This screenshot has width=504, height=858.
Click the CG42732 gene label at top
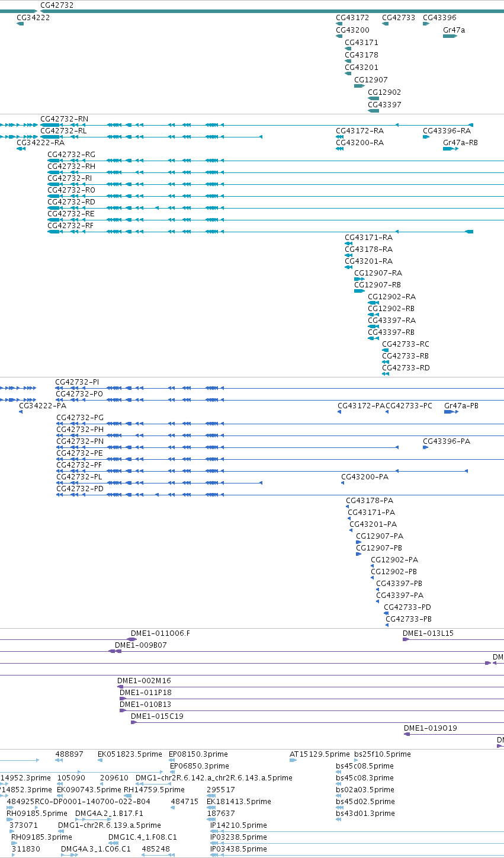tap(57, 5)
